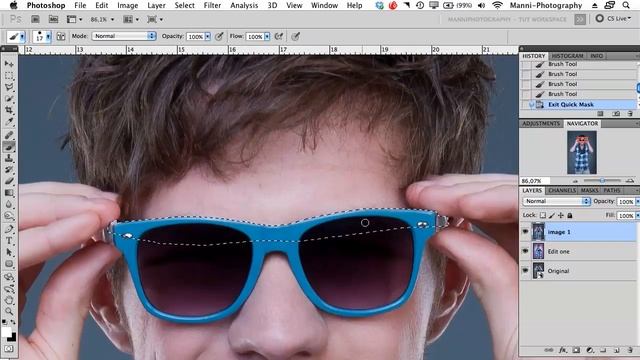Open the Select menu
The width and height of the screenshot is (640, 360).
184,5
